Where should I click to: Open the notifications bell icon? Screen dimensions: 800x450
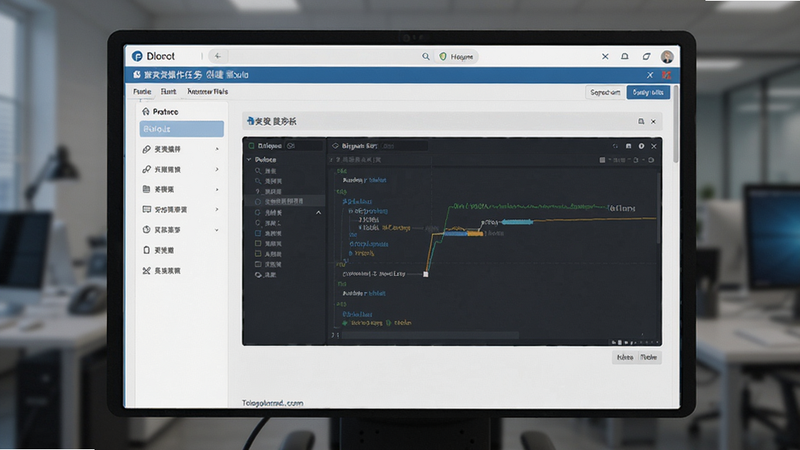tap(624, 56)
